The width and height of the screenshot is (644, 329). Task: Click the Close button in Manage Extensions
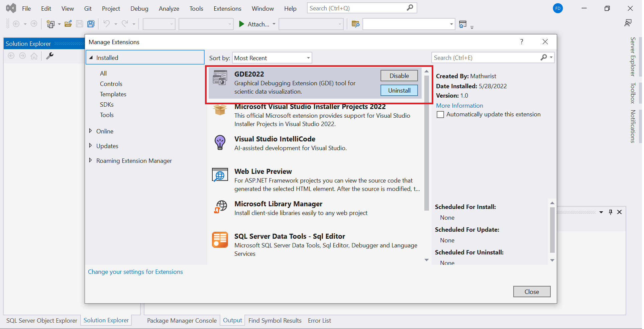pyautogui.click(x=532, y=292)
